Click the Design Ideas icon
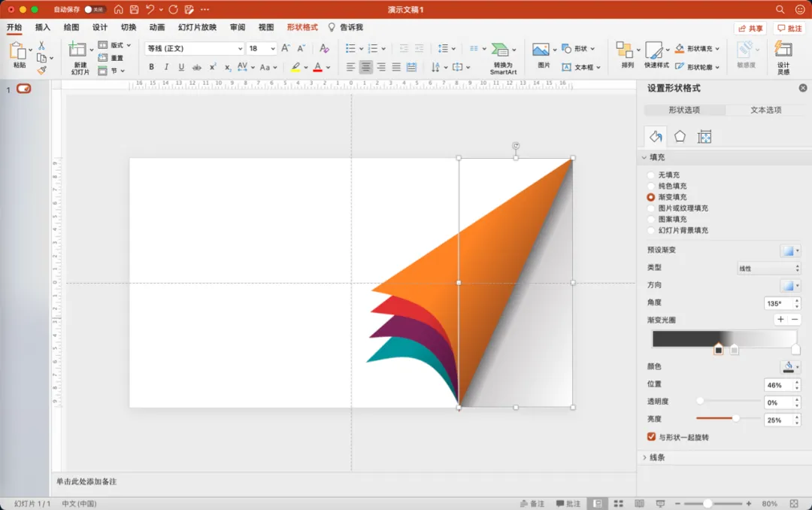Viewport: 812px width, 510px height. (783, 50)
